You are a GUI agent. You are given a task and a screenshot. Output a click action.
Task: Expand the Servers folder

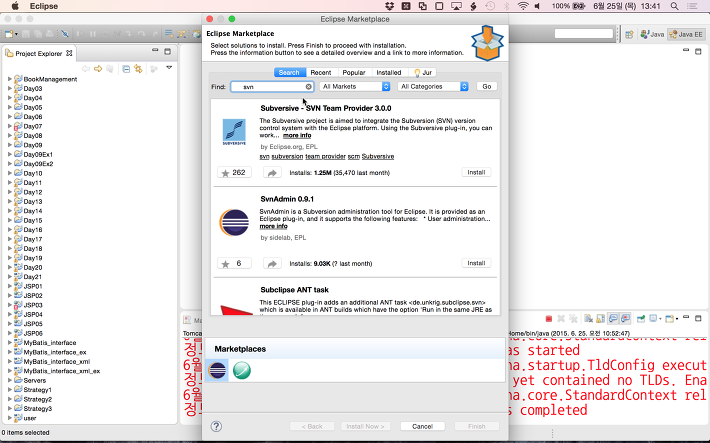pos(10,380)
